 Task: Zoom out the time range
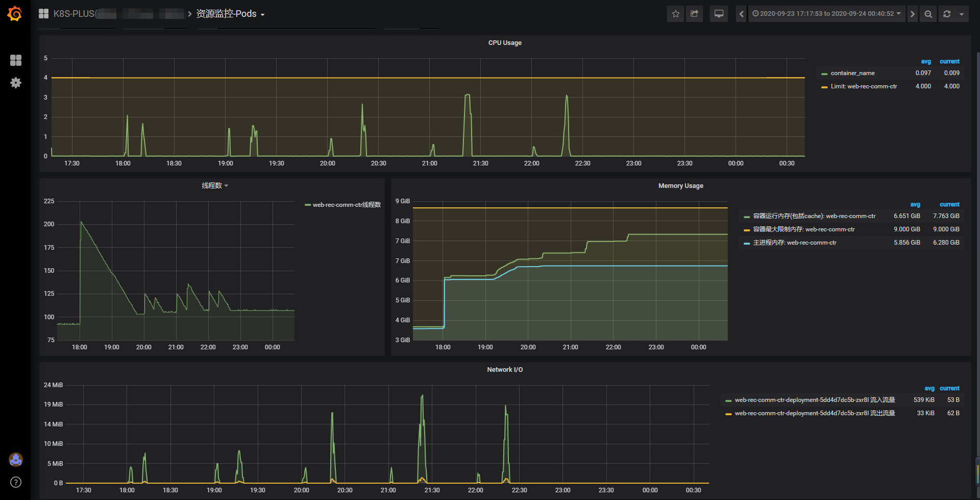tap(928, 14)
